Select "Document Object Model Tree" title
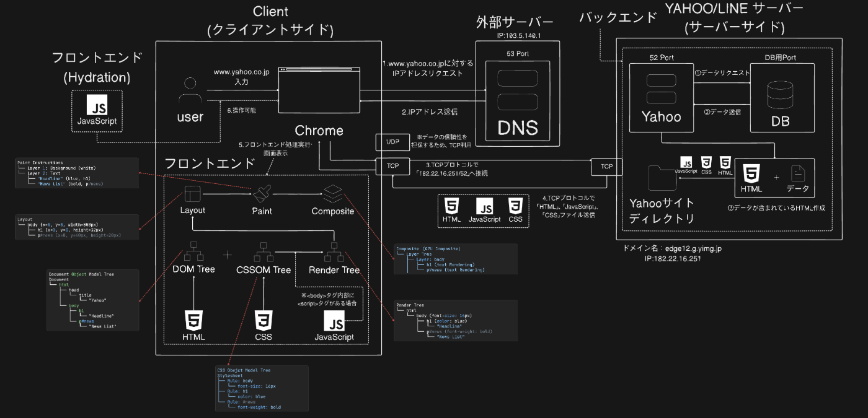This screenshot has height=418, width=868. point(81,274)
